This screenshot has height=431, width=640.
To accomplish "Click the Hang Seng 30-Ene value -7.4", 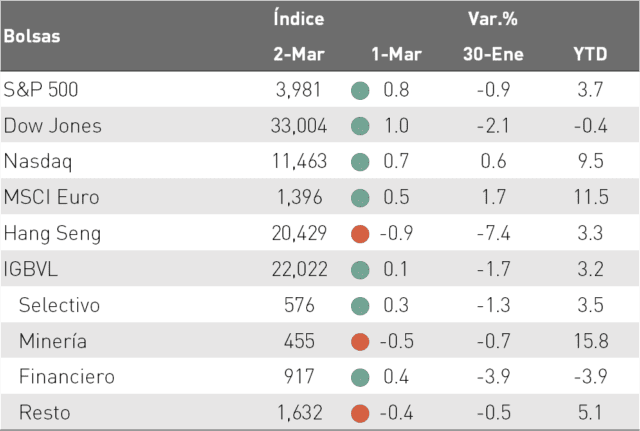I will click(x=493, y=233).
